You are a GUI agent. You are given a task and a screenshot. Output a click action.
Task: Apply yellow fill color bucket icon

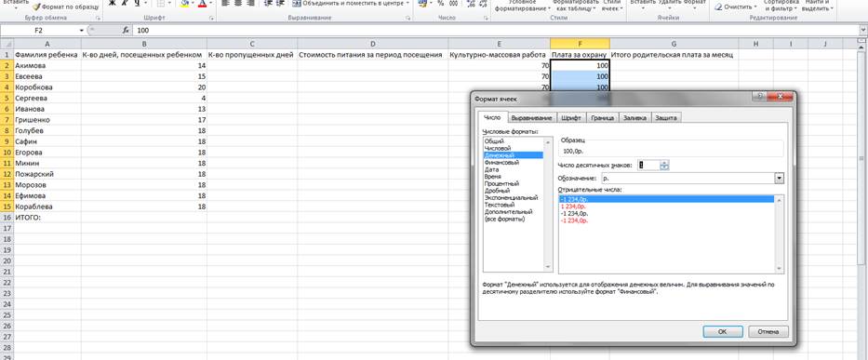184,4
